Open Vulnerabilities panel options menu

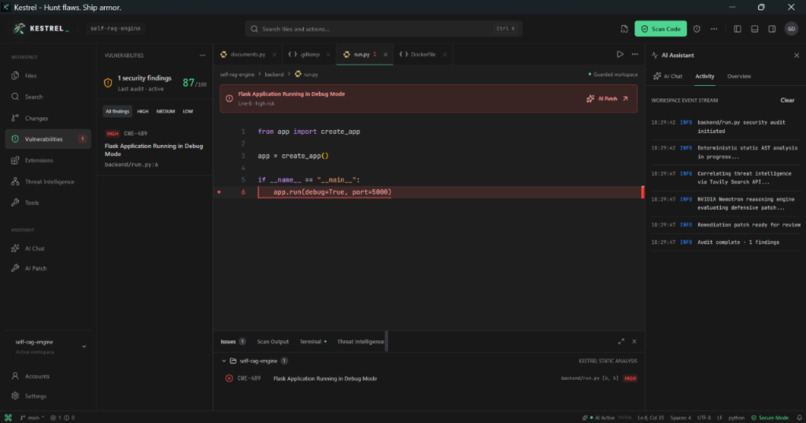(203, 55)
